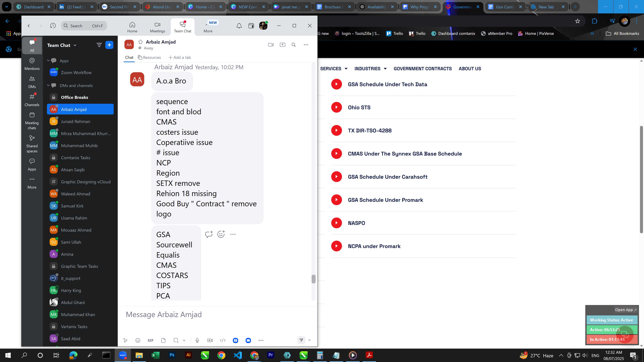Open the Office Breaks channel
The height and width of the screenshot is (362, 644).
click(80, 97)
